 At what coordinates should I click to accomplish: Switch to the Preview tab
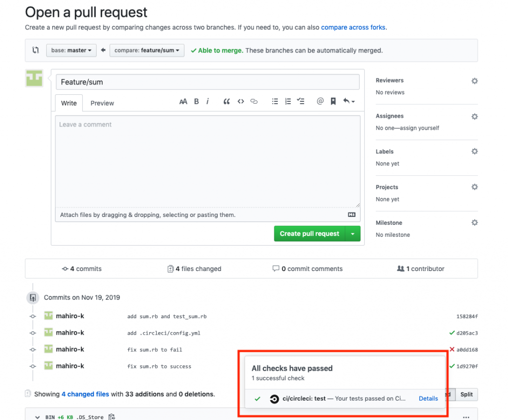point(102,103)
